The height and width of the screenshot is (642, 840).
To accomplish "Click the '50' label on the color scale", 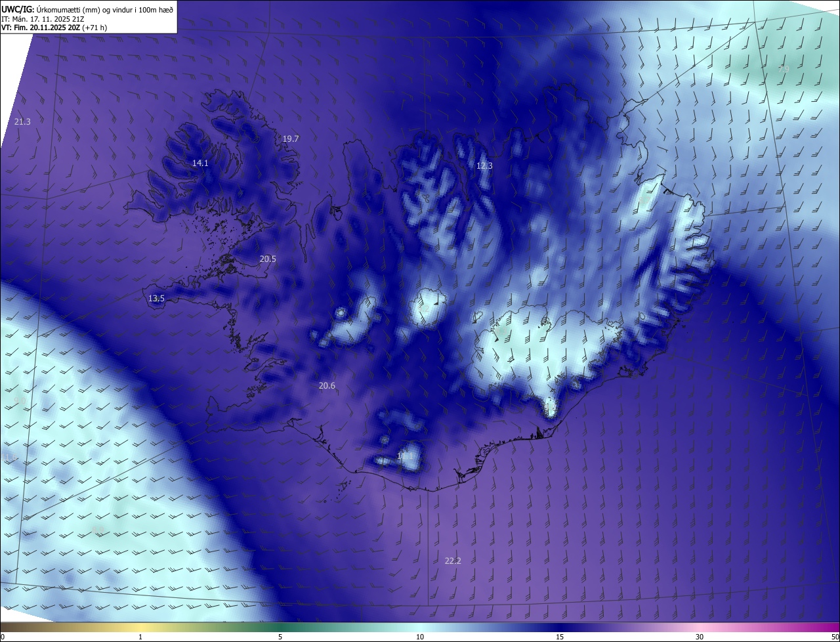I will pos(835,637).
